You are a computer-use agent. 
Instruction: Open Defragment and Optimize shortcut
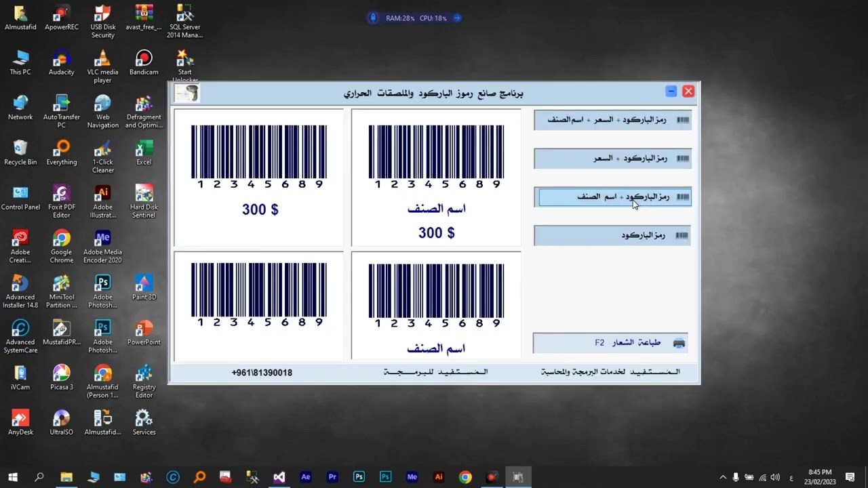[144, 111]
